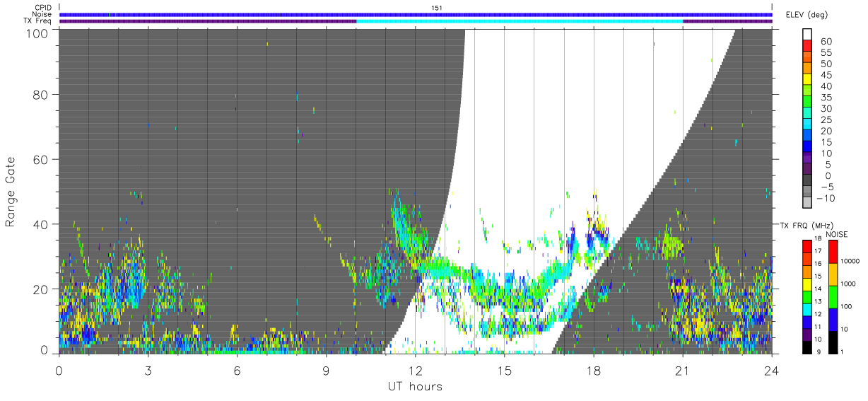Screen dimensions: 868x401
Task: Click the CPID value 151
Action: click(436, 8)
